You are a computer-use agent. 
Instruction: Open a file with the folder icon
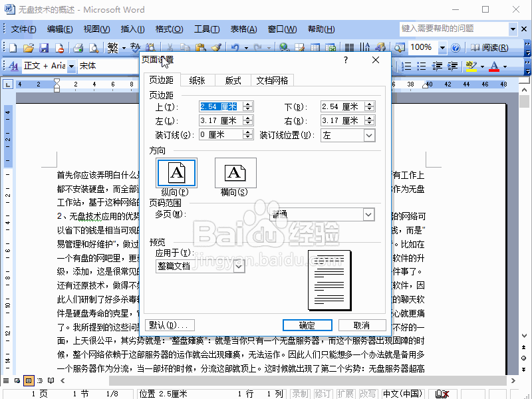[29, 48]
